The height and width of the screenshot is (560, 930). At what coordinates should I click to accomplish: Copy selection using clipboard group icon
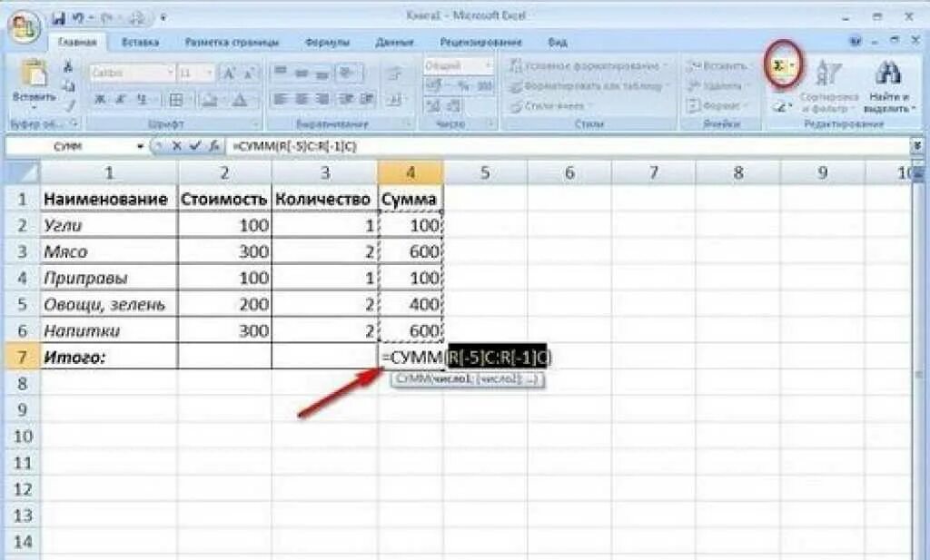coord(68,86)
